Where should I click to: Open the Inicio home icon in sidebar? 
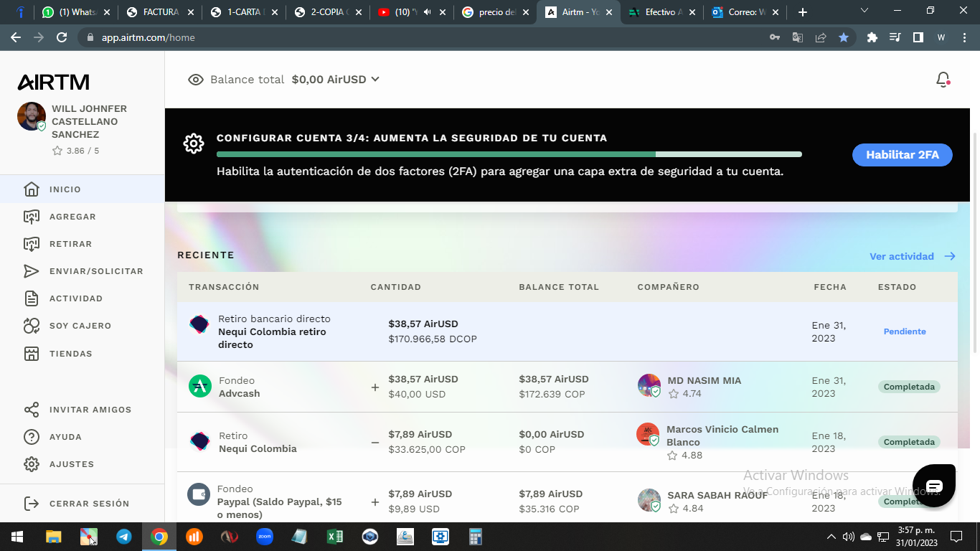tap(32, 189)
